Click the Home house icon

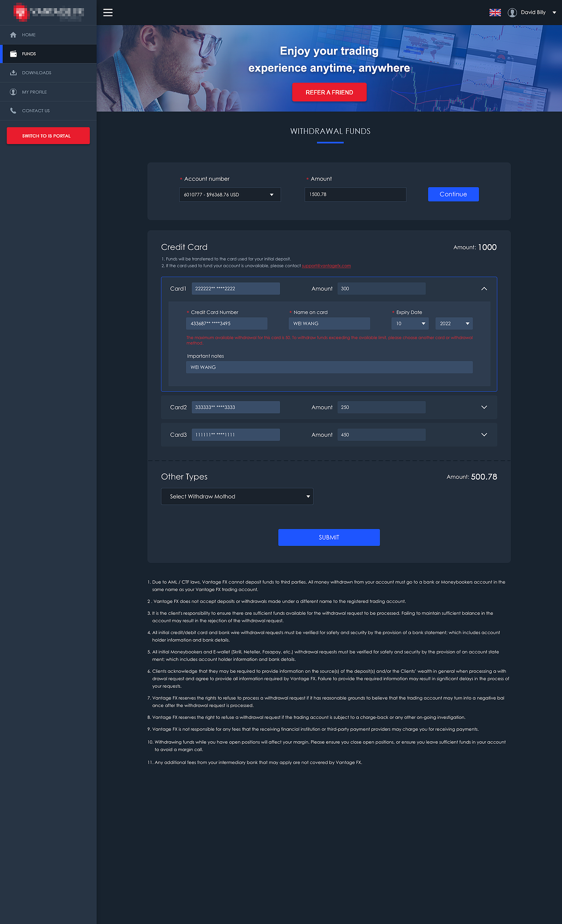click(x=13, y=35)
